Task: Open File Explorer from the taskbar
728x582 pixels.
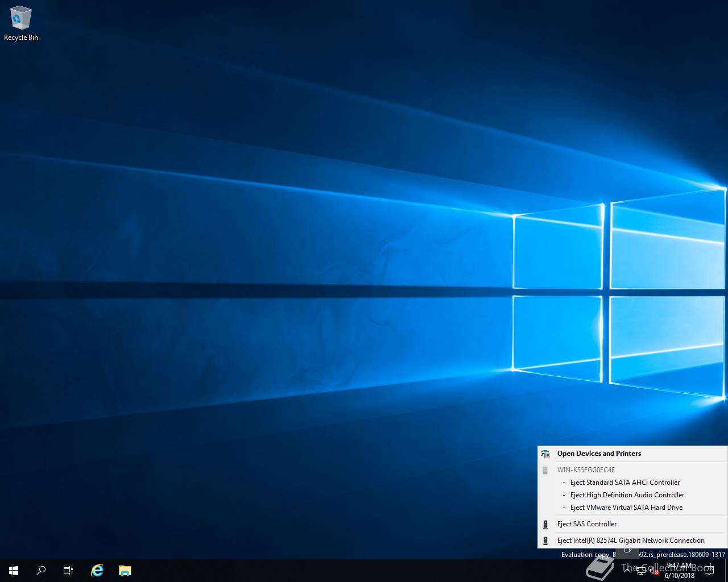Action: (125, 571)
